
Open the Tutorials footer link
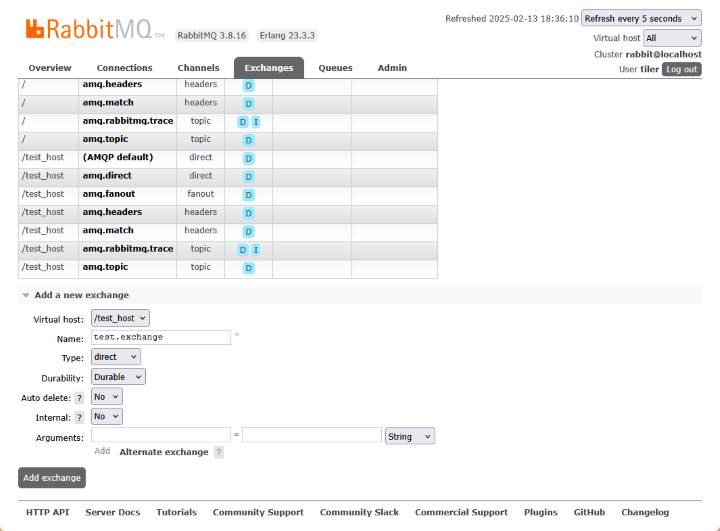tap(176, 512)
